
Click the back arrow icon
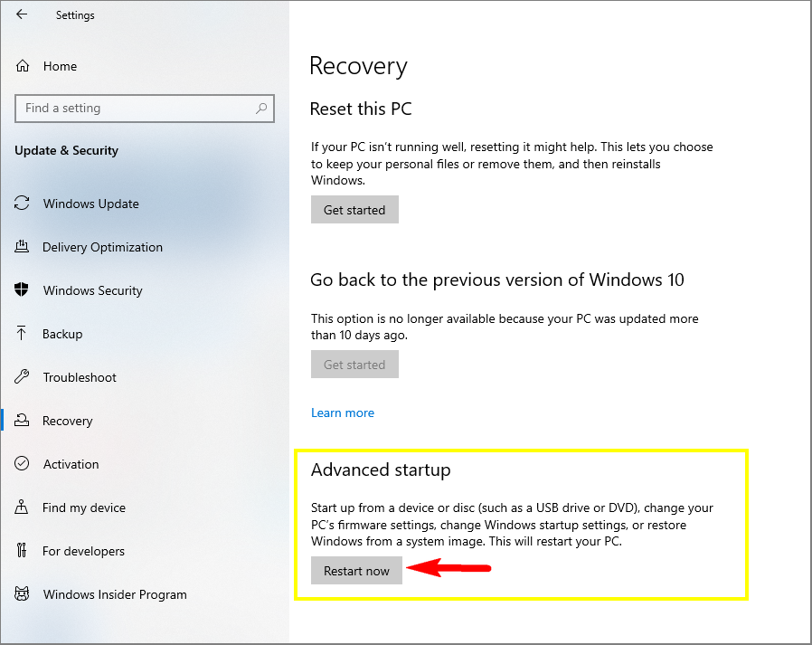(21, 14)
